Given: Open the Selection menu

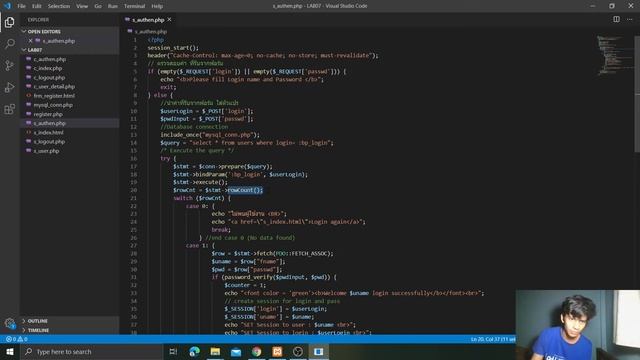Looking at the screenshot, I should (x=59, y=6).
